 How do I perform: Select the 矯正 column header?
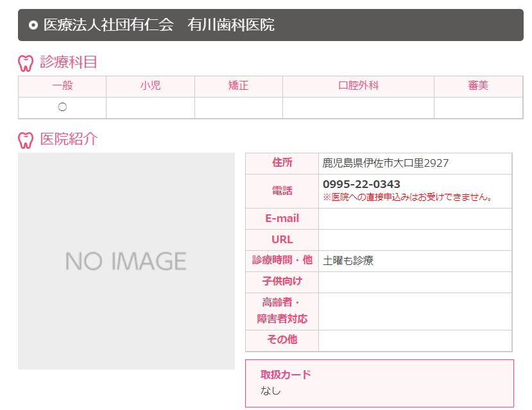pos(239,86)
